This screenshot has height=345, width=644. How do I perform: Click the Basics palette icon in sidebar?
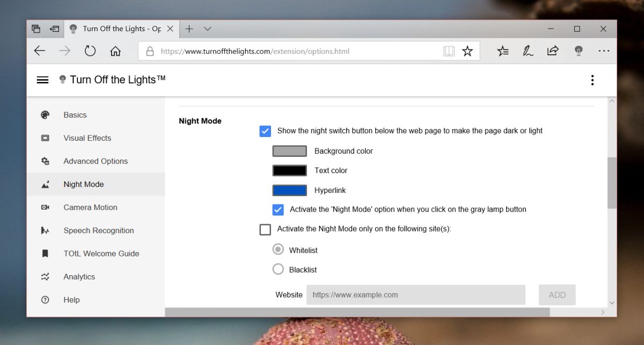coord(45,114)
